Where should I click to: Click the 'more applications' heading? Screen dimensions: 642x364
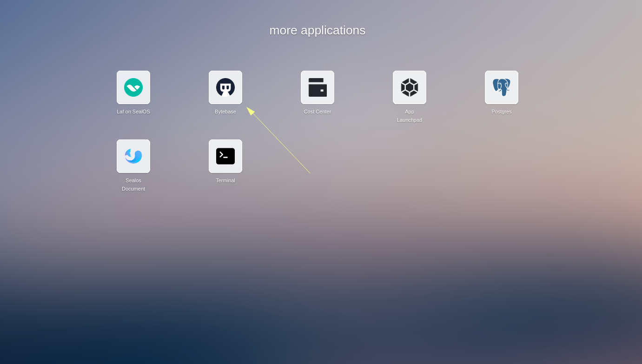pos(318,30)
